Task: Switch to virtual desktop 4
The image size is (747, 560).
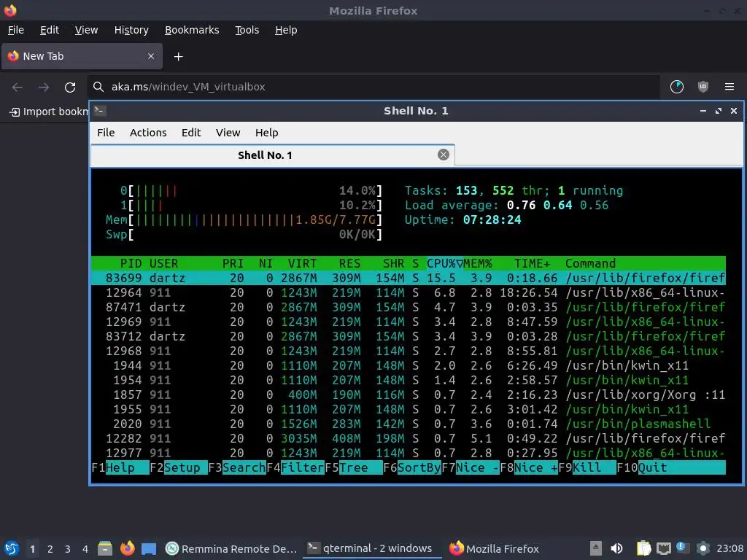Action: (x=85, y=549)
